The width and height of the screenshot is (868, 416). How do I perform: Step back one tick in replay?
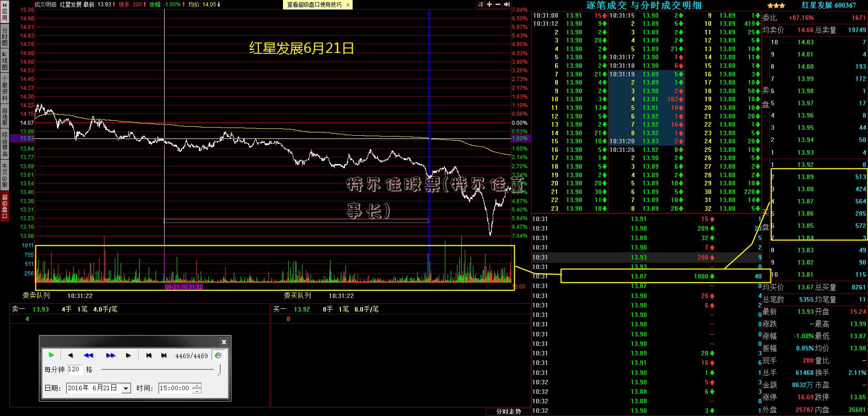click(x=70, y=355)
